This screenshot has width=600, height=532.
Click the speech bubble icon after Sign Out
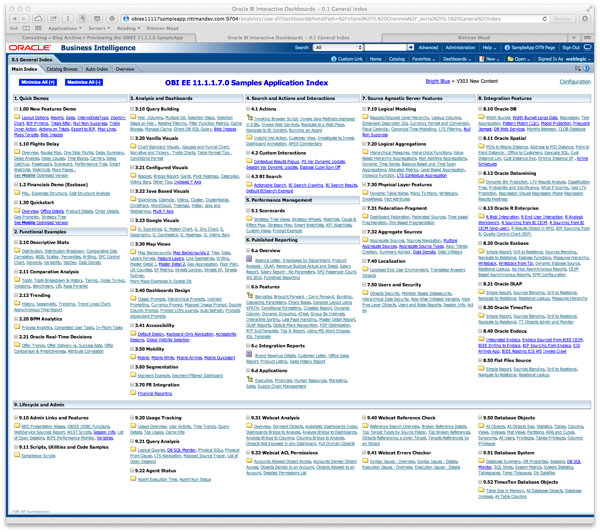tap(588, 47)
